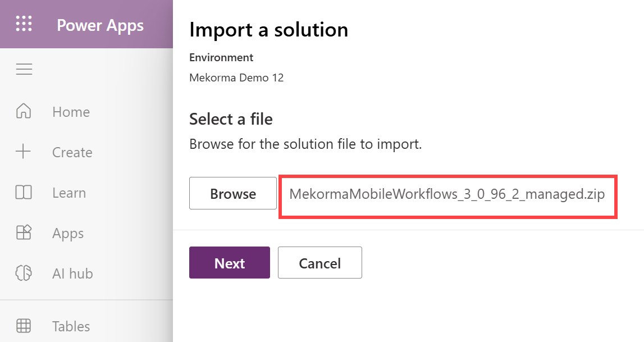Click the AI hub brain icon
Viewport: 644px width, 342px height.
pyautogui.click(x=24, y=273)
